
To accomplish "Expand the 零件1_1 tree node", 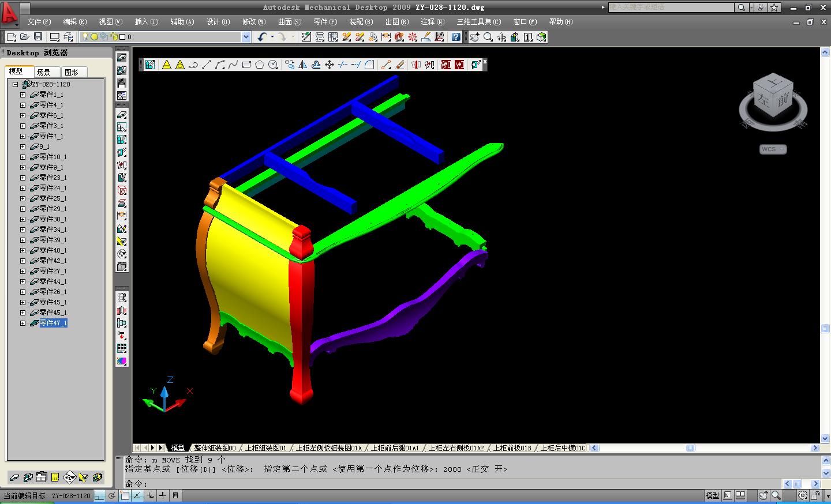I will pyautogui.click(x=23, y=95).
